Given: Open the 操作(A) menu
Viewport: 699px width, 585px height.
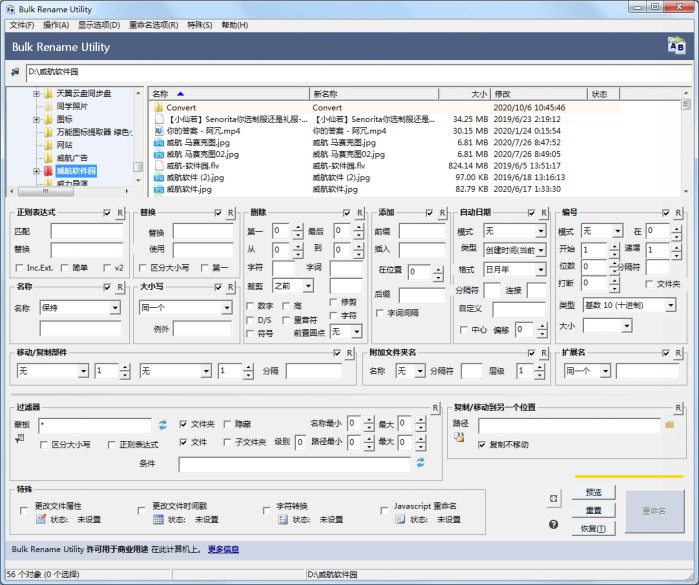Looking at the screenshot, I should [56, 25].
